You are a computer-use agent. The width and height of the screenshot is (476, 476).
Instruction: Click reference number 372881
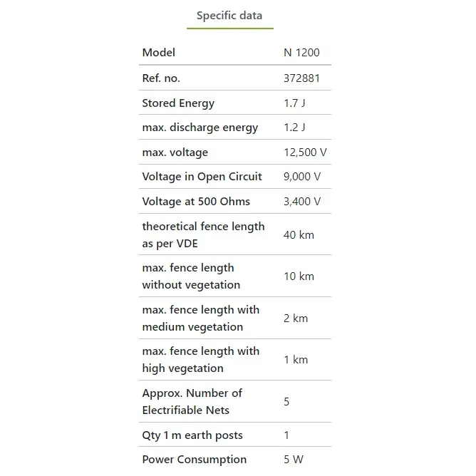pyautogui.click(x=301, y=78)
